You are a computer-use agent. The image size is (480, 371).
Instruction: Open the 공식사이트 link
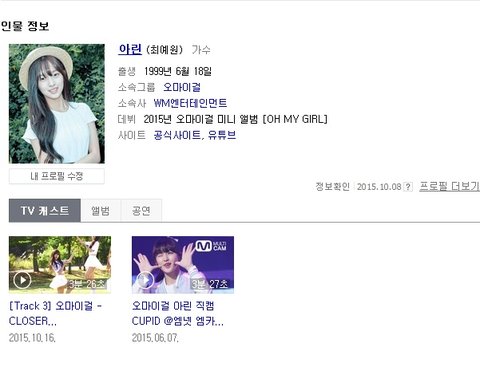(x=177, y=135)
